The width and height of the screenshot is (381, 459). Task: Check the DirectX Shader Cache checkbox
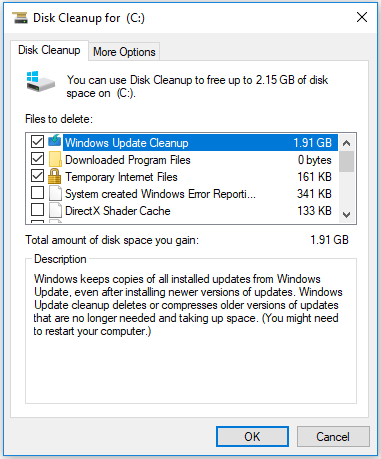tap(37, 210)
